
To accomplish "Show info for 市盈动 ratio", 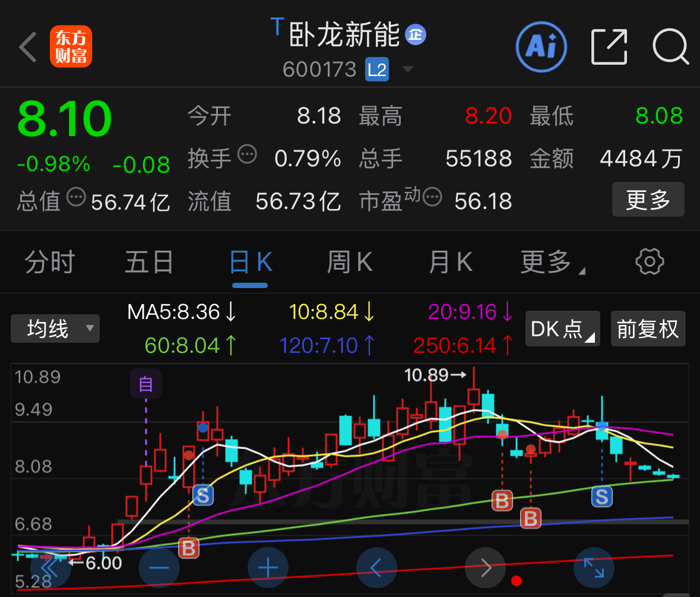I will tap(432, 197).
